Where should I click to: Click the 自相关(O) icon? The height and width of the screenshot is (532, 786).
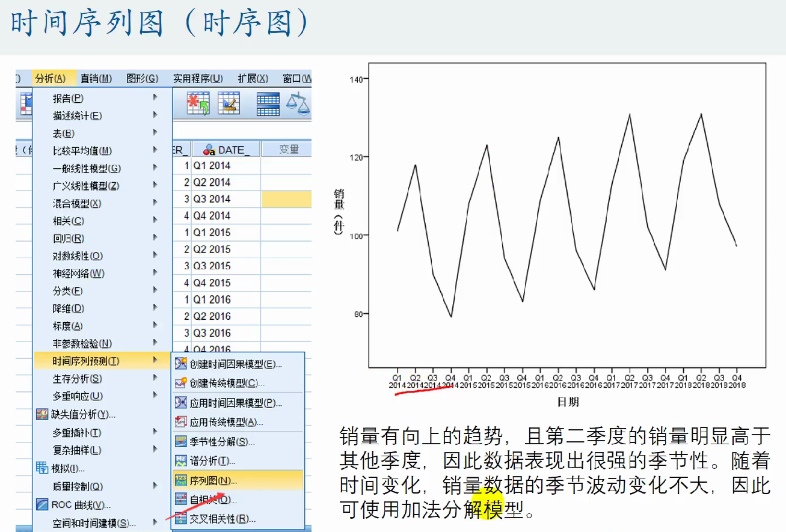pyautogui.click(x=181, y=499)
